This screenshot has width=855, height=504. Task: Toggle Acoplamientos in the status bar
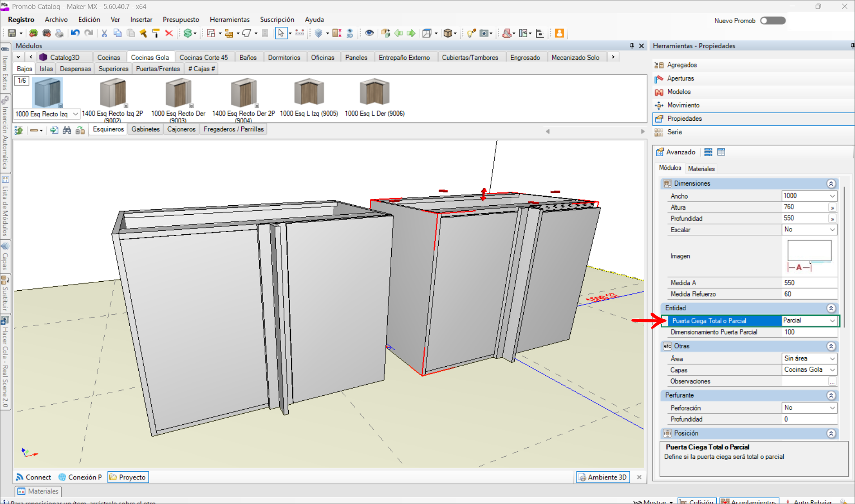(x=749, y=501)
